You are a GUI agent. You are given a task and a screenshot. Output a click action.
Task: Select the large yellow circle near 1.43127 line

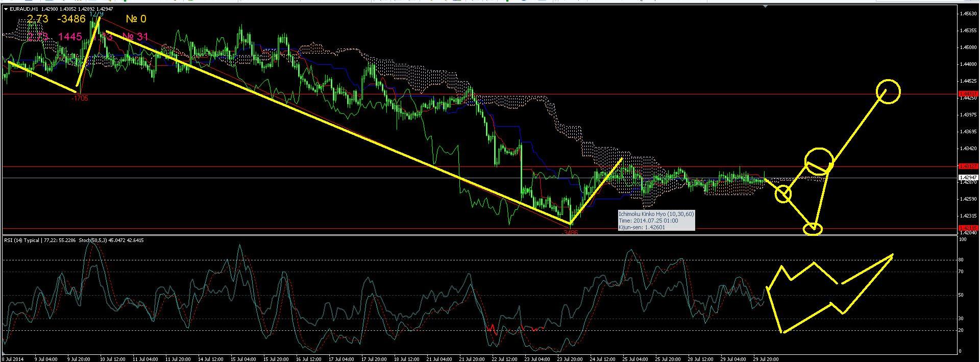819,161
